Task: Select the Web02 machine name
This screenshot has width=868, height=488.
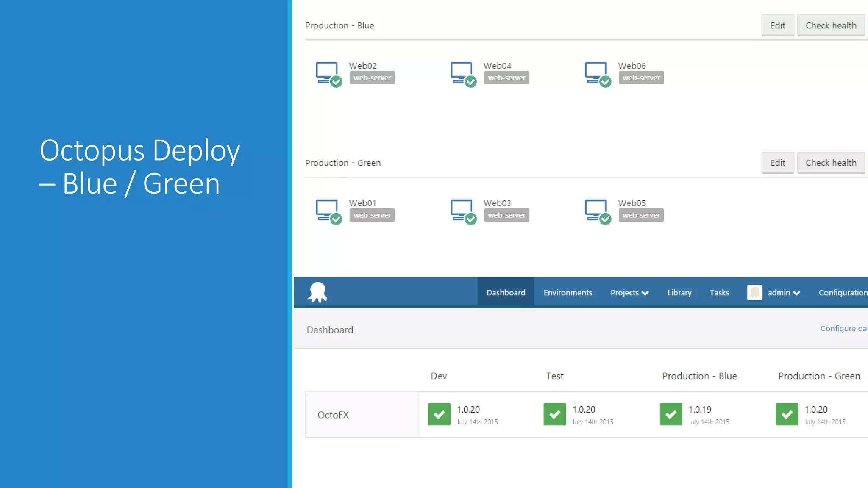Action: tap(363, 66)
